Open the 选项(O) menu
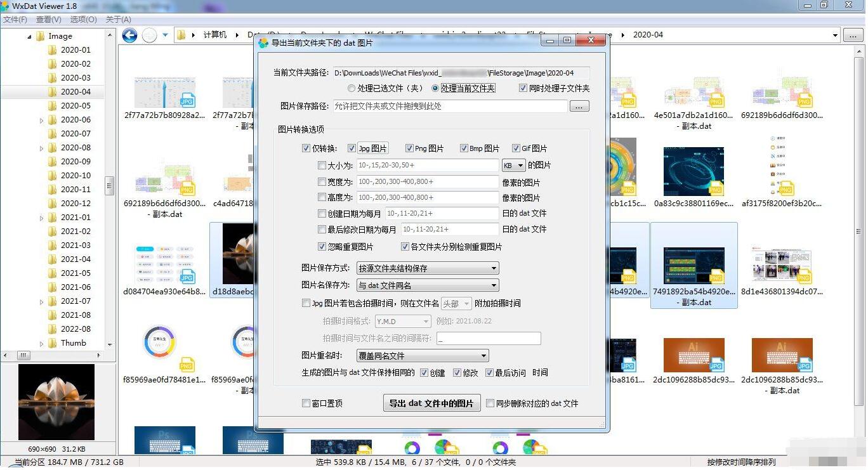This screenshot has height=470, width=868. [x=84, y=20]
